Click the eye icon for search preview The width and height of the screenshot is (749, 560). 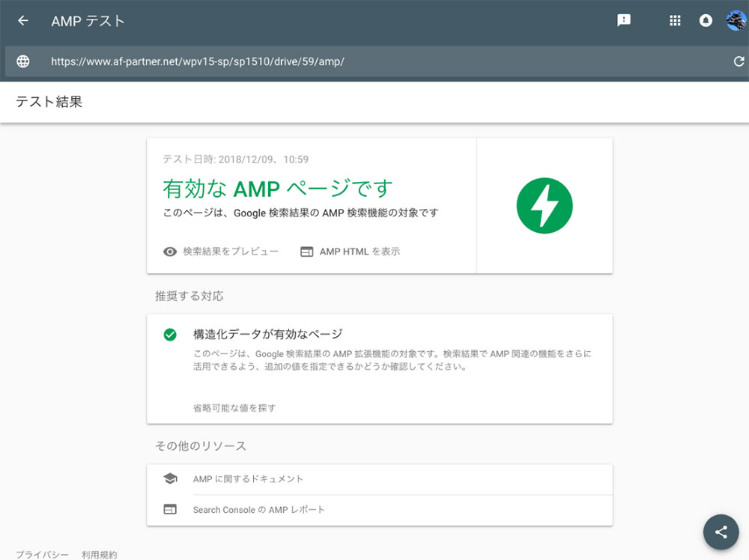coord(170,252)
